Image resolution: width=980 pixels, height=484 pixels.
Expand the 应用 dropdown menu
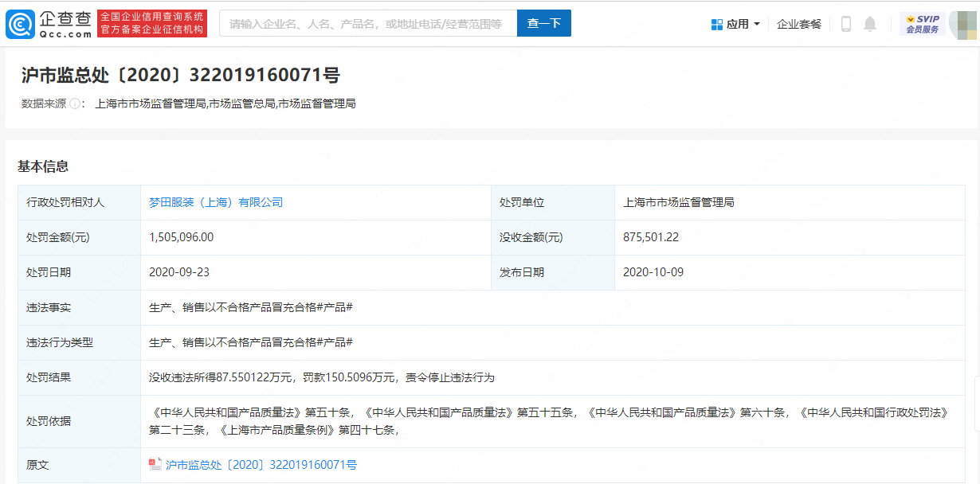click(735, 24)
